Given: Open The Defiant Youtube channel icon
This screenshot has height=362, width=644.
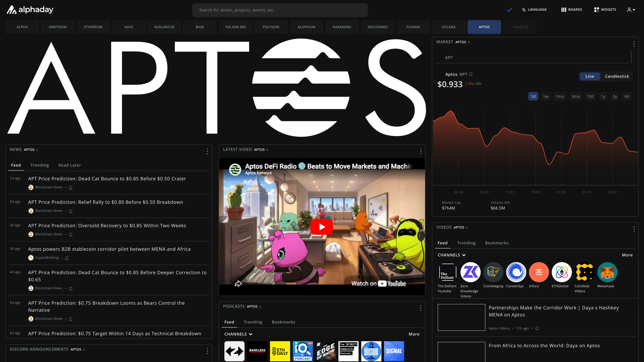Looking at the screenshot, I should coord(447,272).
